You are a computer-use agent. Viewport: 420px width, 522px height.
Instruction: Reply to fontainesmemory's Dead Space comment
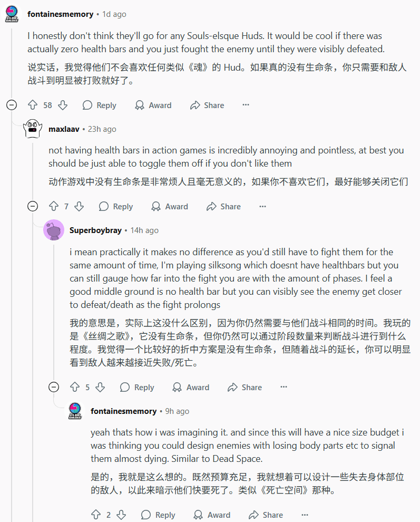pos(158,515)
